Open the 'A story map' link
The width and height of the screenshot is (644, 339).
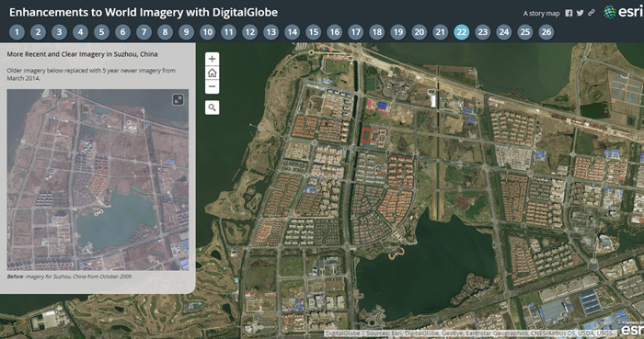pos(541,14)
